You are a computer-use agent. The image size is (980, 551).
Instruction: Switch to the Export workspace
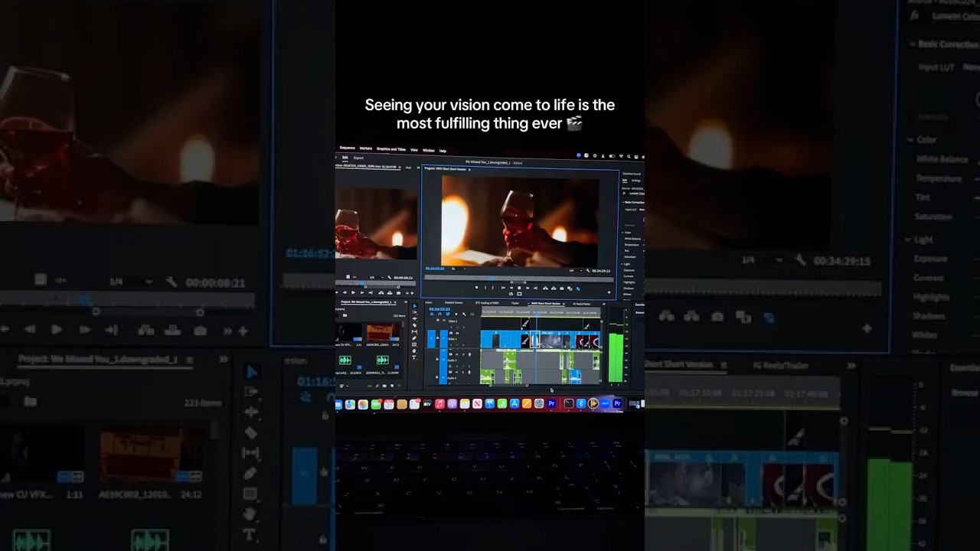(358, 158)
